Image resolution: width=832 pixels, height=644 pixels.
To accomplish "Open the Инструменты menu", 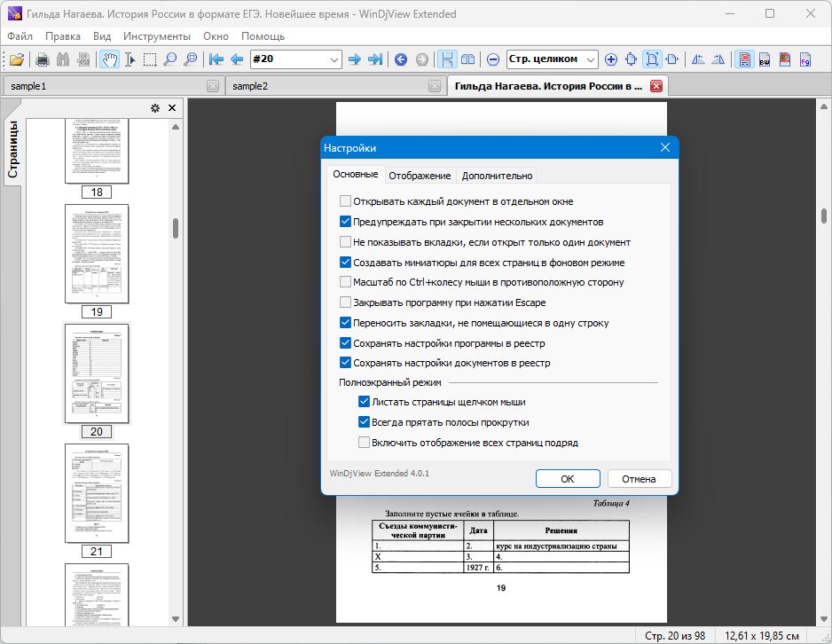I will [x=157, y=36].
